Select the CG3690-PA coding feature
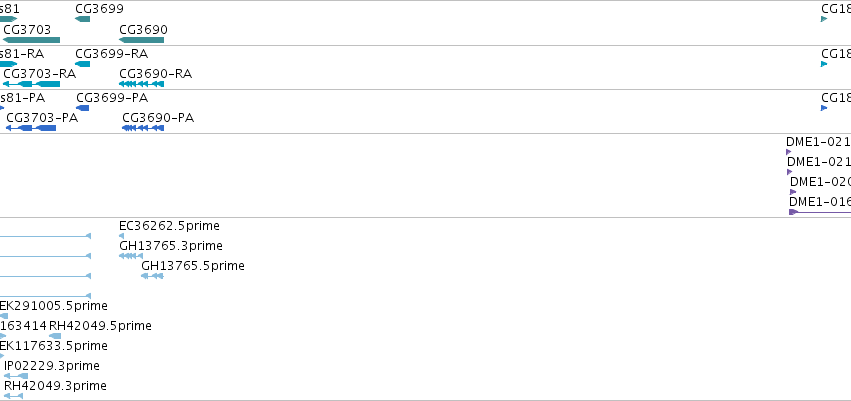Viewport: 851px width, 401px height. tap(143, 128)
